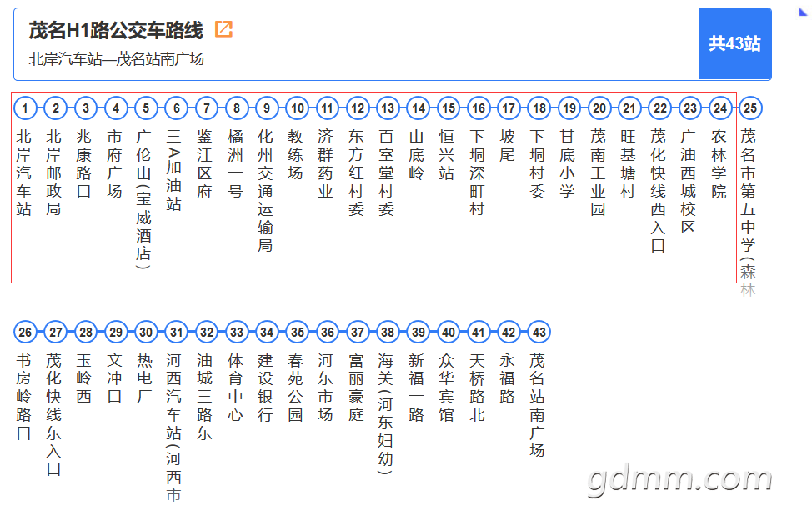Select stop circle number 40
812x531 pixels.
click(449, 332)
